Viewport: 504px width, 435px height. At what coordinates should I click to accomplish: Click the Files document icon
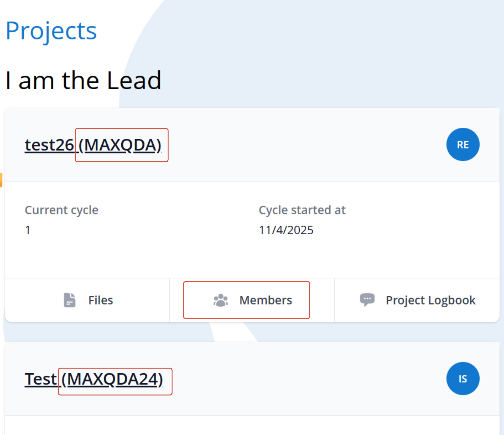click(70, 300)
